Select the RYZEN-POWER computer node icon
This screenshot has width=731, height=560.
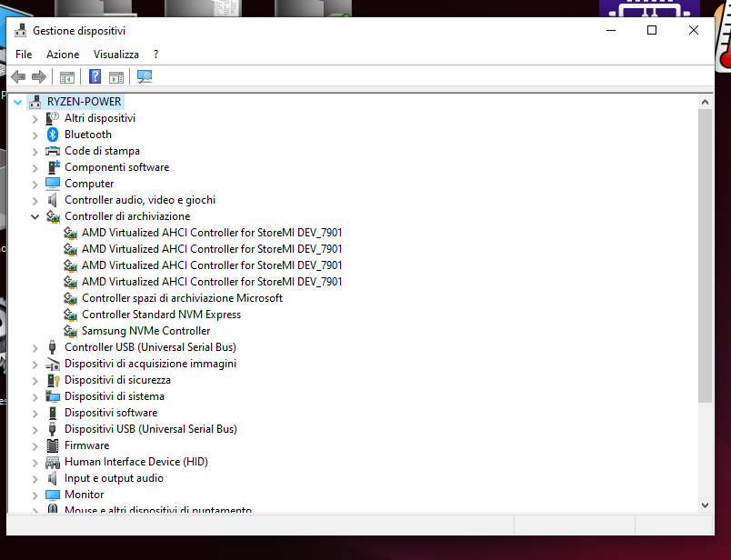tap(35, 102)
